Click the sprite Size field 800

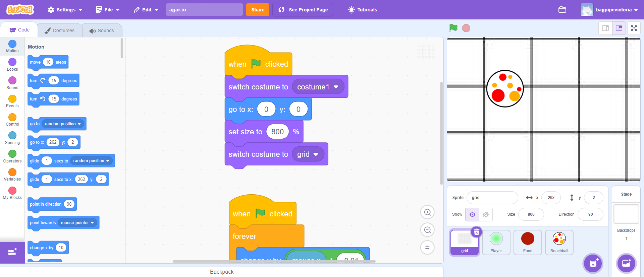tap(531, 214)
